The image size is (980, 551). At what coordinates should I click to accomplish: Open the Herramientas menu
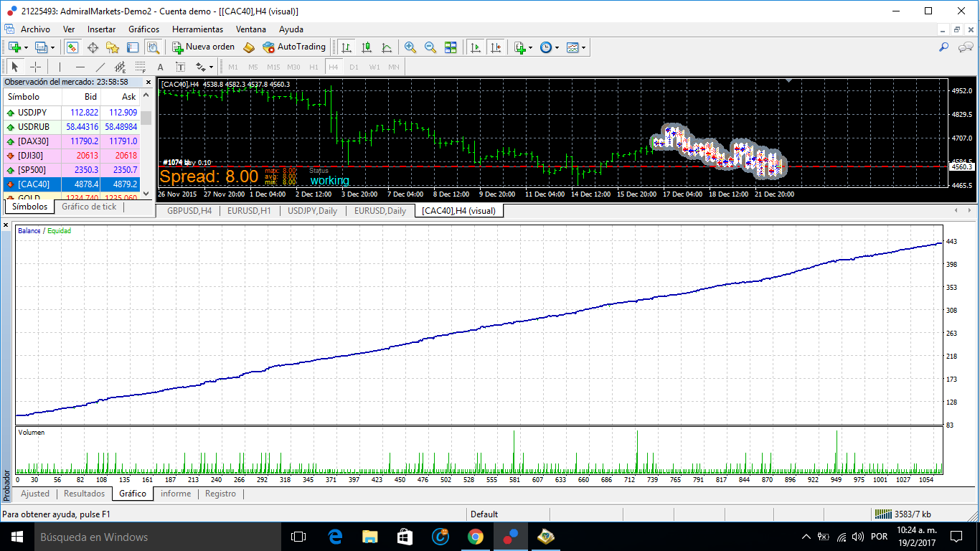pos(197,29)
